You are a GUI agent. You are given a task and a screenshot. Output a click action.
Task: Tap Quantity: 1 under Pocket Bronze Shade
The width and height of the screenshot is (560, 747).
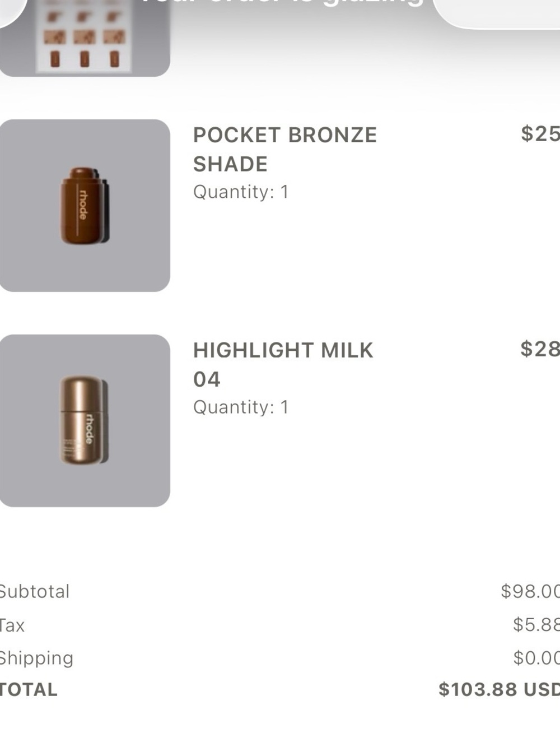tap(241, 192)
